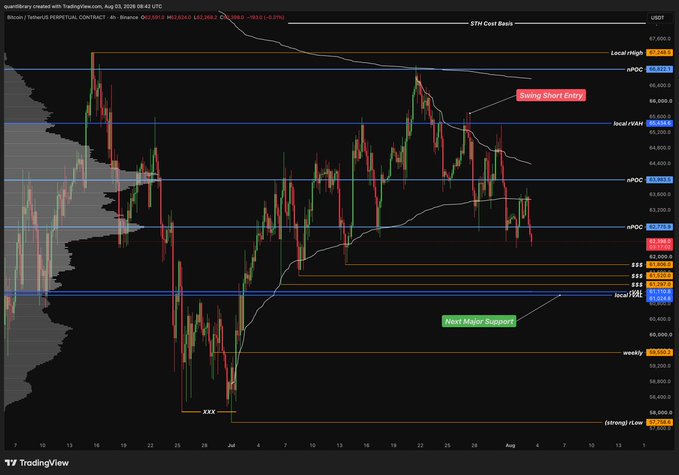This screenshot has height=475, width=679.
Task: Select the blue 61,024.8 price tag
Action: pyautogui.click(x=659, y=298)
